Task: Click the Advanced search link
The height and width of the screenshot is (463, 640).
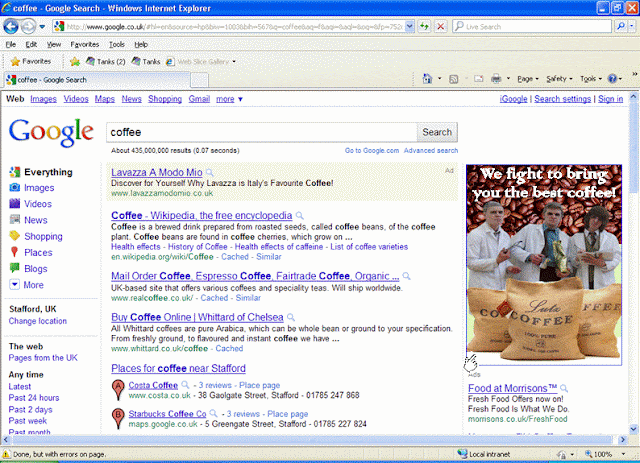Action: (431, 150)
